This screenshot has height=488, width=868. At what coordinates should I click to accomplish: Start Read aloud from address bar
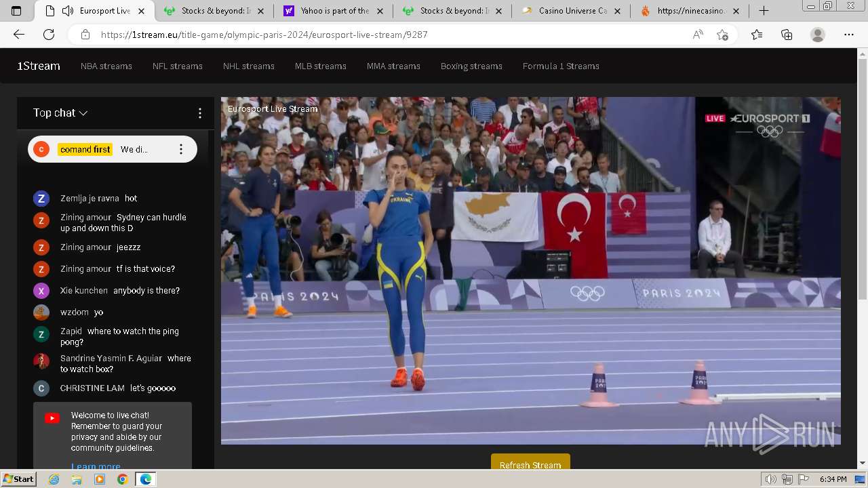coord(698,35)
